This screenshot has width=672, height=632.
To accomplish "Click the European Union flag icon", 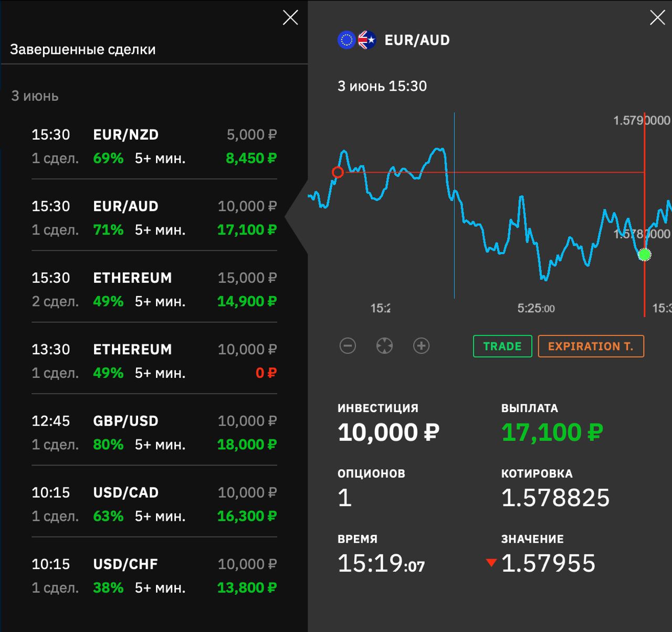I will (346, 40).
